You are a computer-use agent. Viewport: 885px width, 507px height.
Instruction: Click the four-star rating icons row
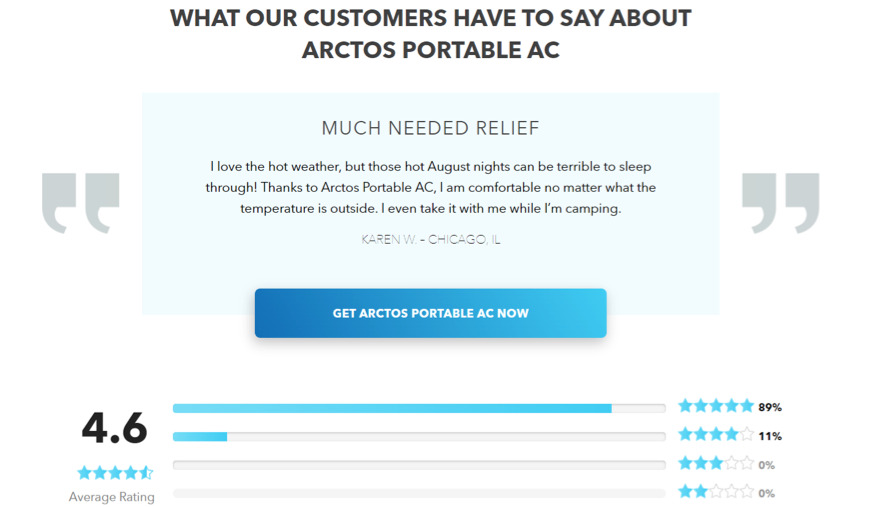(x=715, y=435)
